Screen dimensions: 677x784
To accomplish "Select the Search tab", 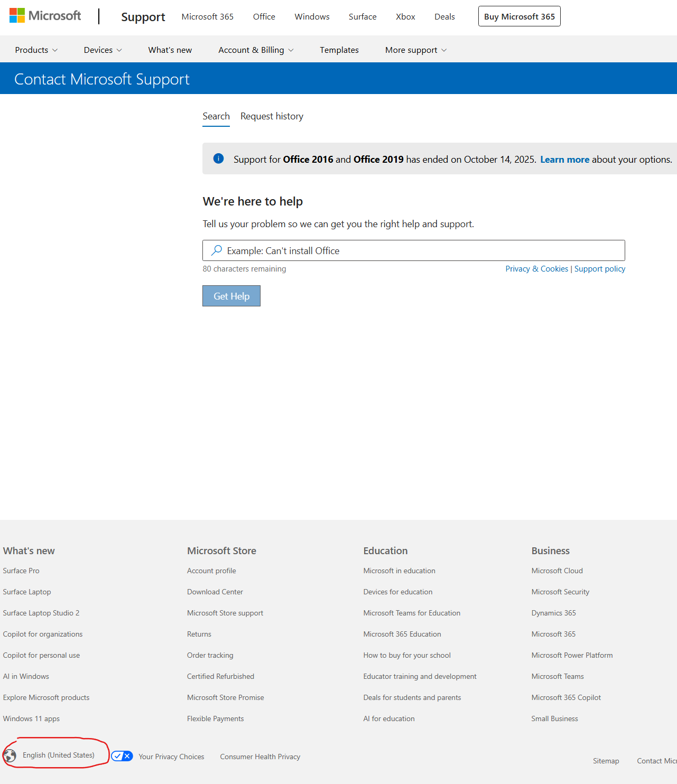I will (x=216, y=116).
